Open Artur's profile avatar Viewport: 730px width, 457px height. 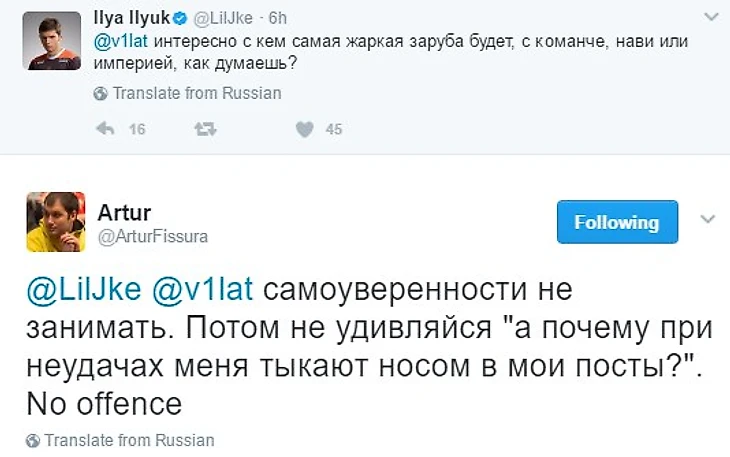tap(54, 221)
